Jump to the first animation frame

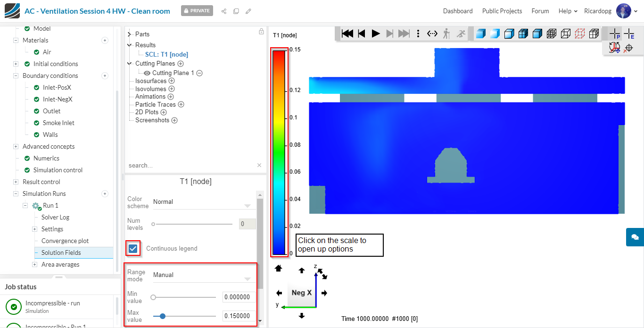pos(347,34)
